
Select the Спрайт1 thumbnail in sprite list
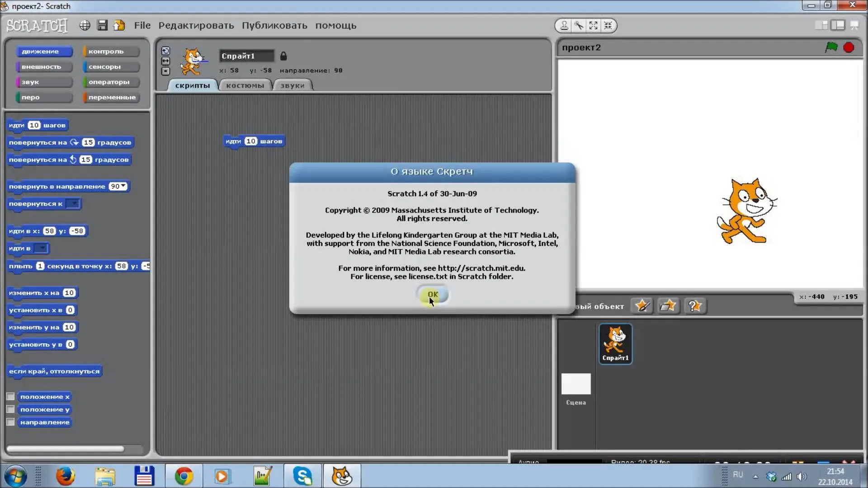(x=615, y=344)
